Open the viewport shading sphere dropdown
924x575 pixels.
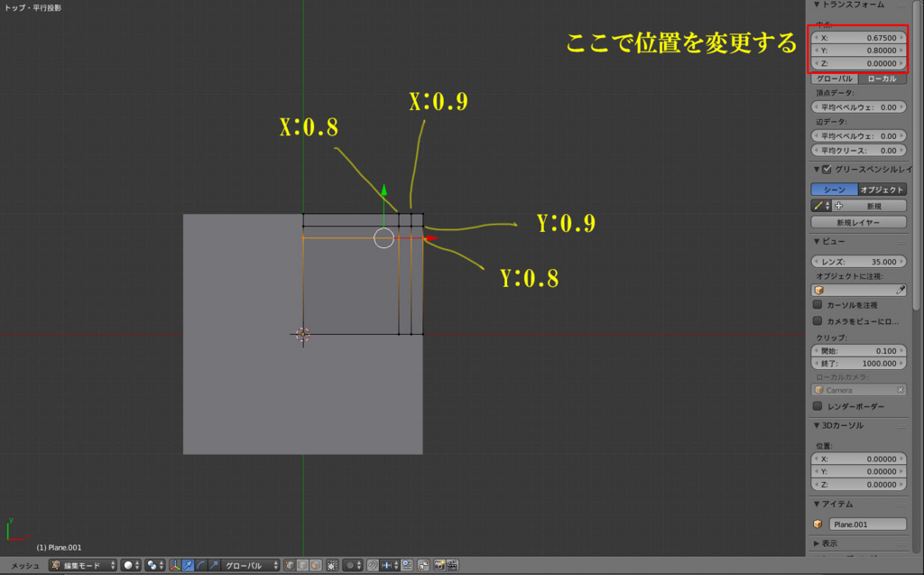131,566
